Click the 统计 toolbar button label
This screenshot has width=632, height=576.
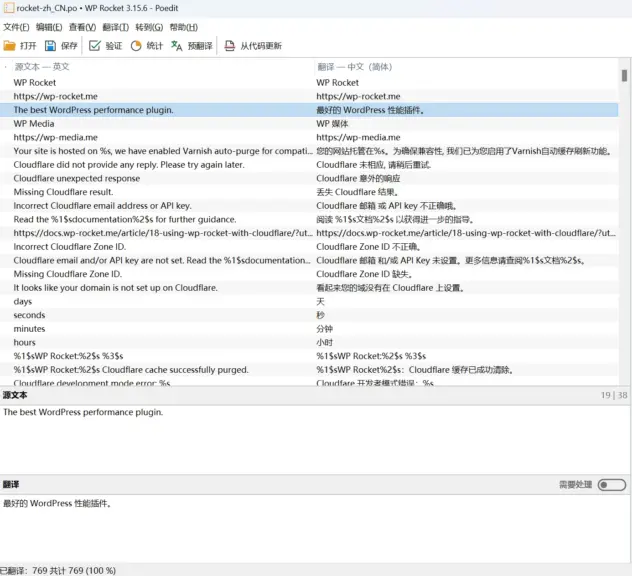coord(155,46)
